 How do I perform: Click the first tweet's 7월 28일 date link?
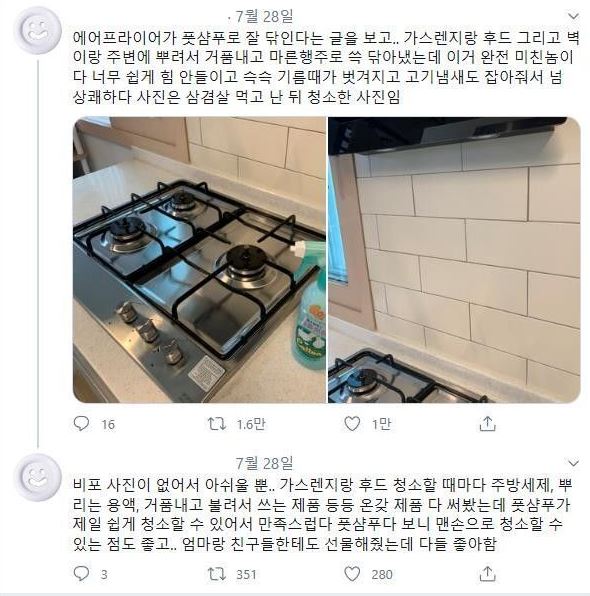click(264, 16)
